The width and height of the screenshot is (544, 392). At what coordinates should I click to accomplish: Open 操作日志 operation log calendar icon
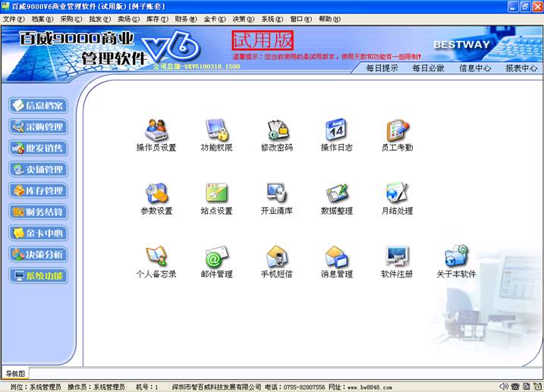coord(337,130)
